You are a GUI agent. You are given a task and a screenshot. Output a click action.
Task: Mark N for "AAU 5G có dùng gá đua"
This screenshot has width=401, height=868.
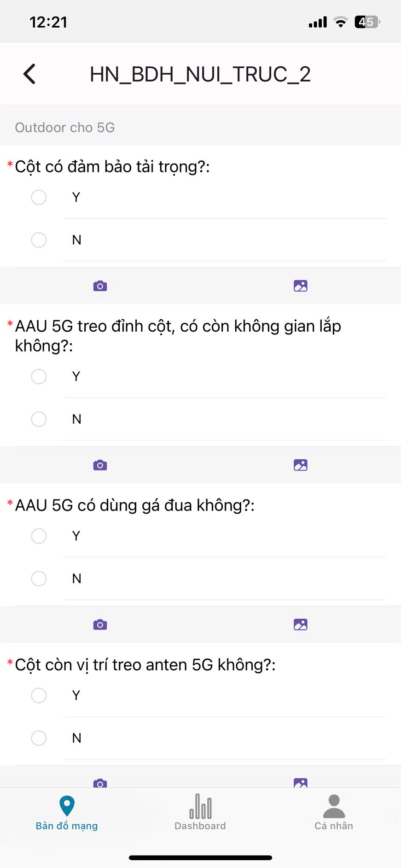point(39,578)
